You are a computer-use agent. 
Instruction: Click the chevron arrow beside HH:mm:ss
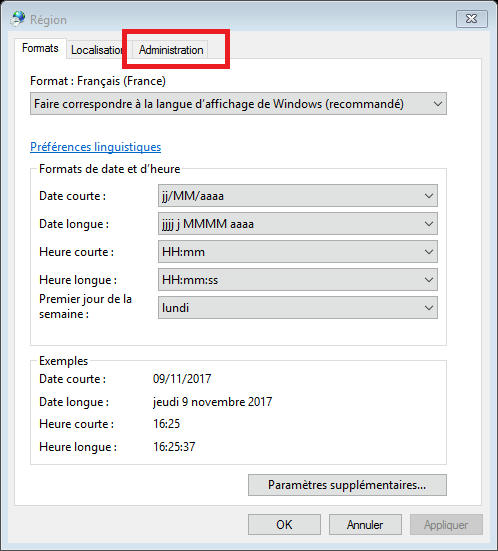point(428,280)
